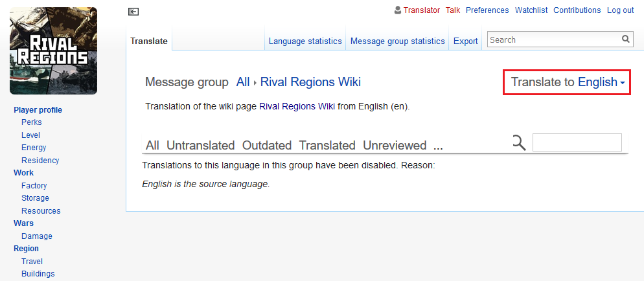This screenshot has height=281, width=644.
Task: Click the magnifier icon in top search box
Action: point(625,39)
